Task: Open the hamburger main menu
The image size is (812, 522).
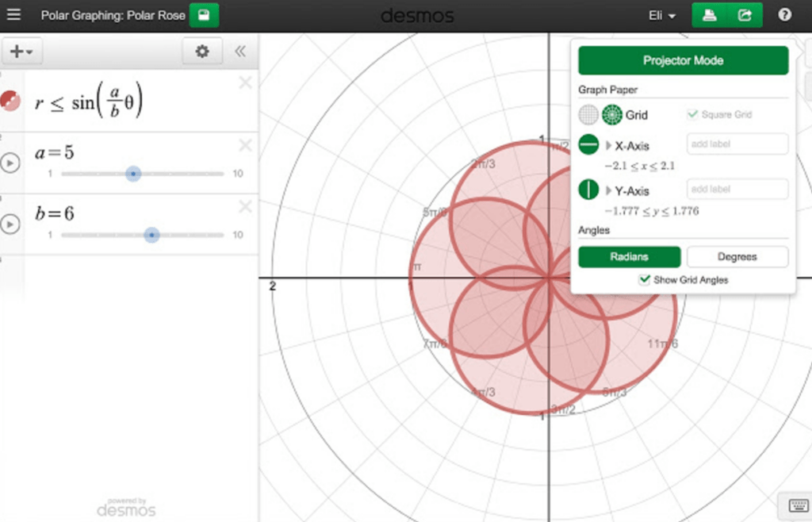Action: [x=14, y=14]
